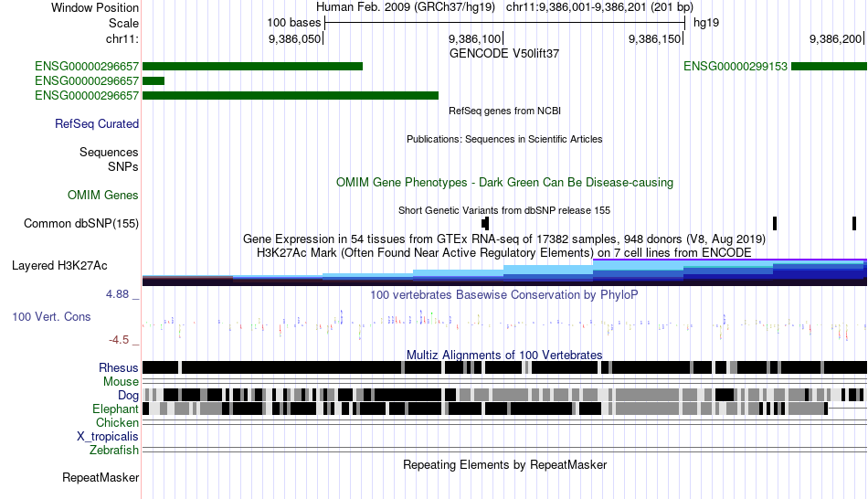868x499 pixels.
Task: Click the RefSeq genes from NCBI title
Action: [504, 111]
